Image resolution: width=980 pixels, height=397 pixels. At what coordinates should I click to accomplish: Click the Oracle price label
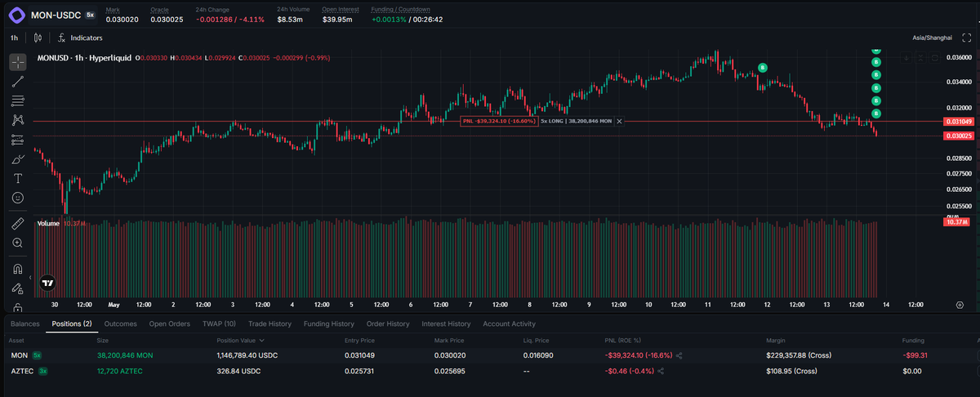[x=160, y=8]
